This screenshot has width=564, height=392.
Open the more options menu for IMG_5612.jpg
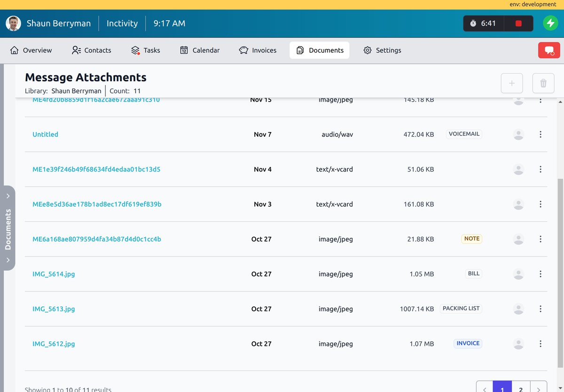point(540,344)
